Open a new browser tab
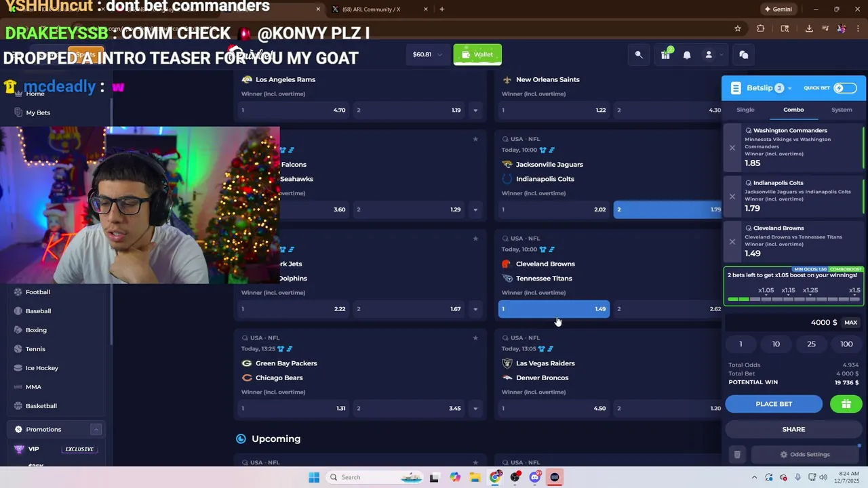Screen dimensions: 868x488 [x=442, y=9]
